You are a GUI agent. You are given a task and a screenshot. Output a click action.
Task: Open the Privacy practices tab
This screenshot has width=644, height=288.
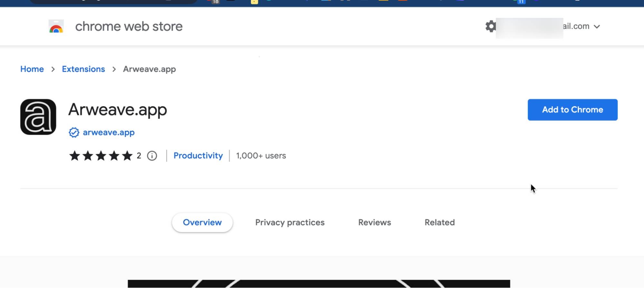[290, 222]
